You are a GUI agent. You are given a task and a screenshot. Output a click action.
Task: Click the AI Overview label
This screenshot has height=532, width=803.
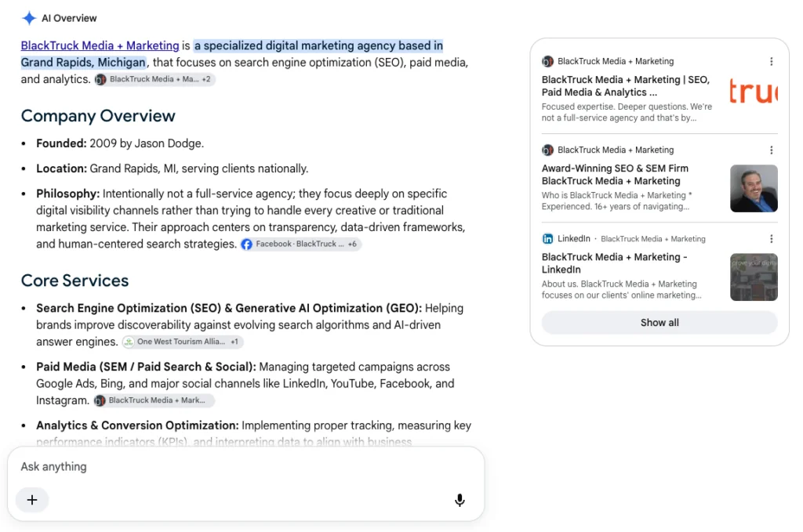tap(69, 19)
